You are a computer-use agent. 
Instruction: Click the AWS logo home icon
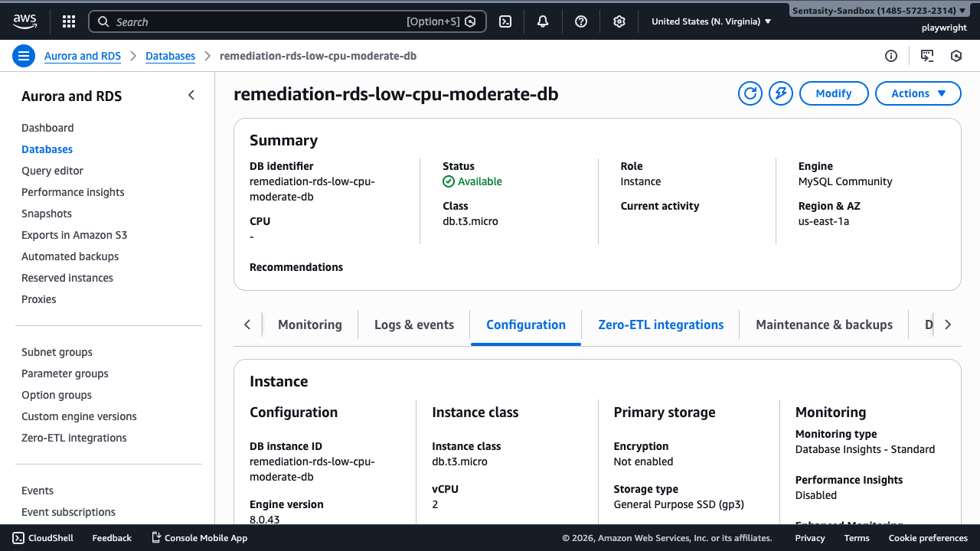pos(24,21)
